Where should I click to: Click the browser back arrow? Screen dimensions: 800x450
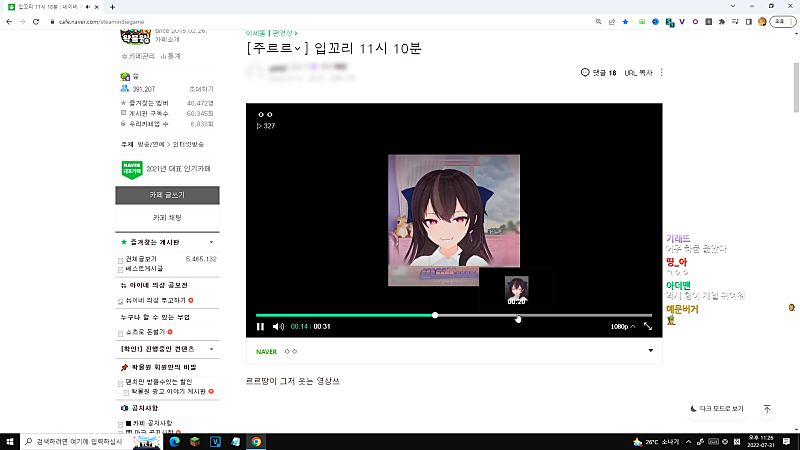[x=9, y=22]
